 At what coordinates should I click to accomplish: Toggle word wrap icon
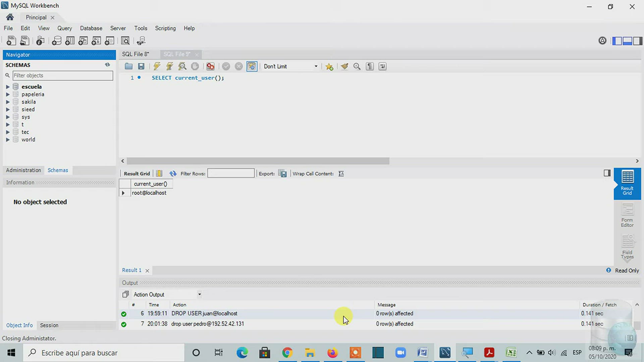(382, 66)
